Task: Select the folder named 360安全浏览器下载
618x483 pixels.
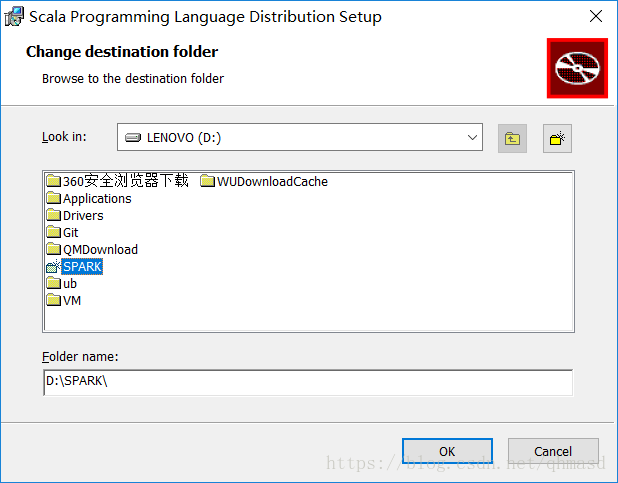Action: pyautogui.click(x=126, y=181)
